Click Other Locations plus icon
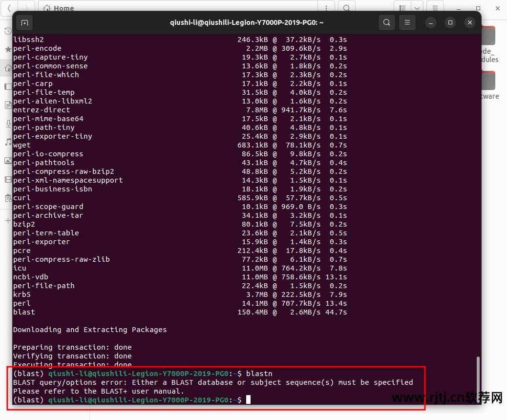 8,220
